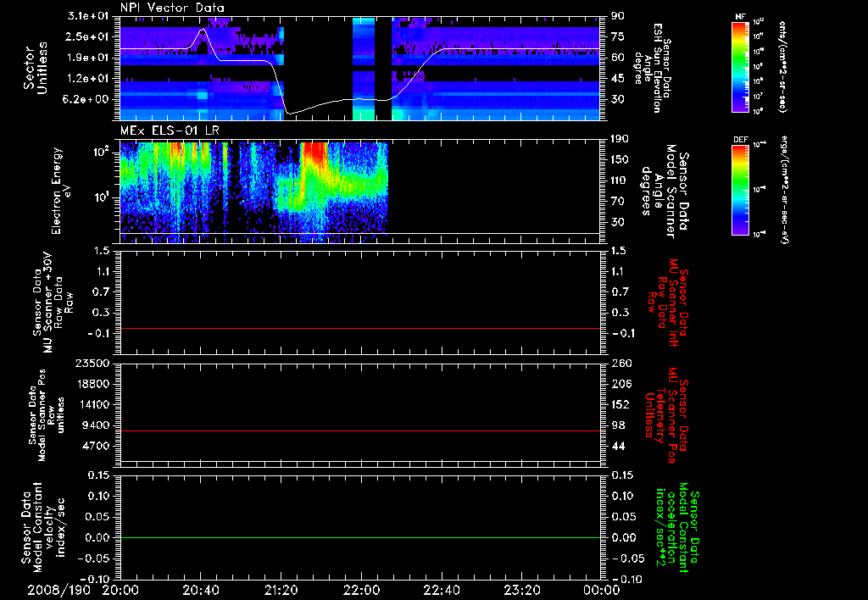Click the 44 telemetry tick label
The width and height of the screenshot is (868, 600).
point(617,446)
